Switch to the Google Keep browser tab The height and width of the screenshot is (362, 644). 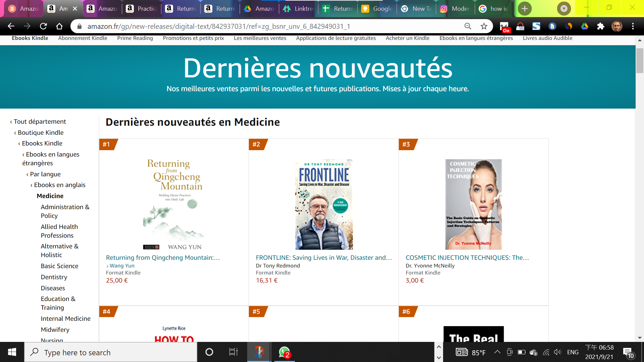[377, 9]
